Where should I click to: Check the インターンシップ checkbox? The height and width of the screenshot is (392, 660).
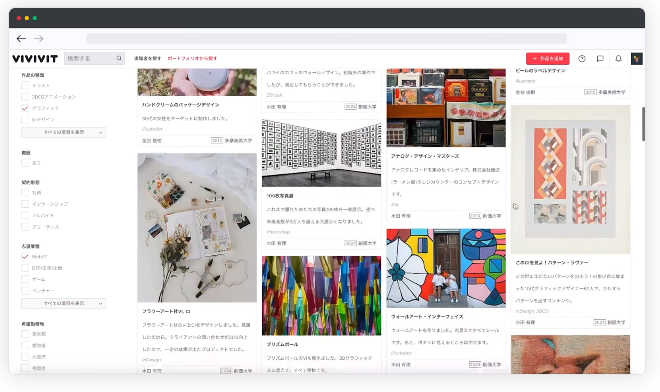[25, 204]
